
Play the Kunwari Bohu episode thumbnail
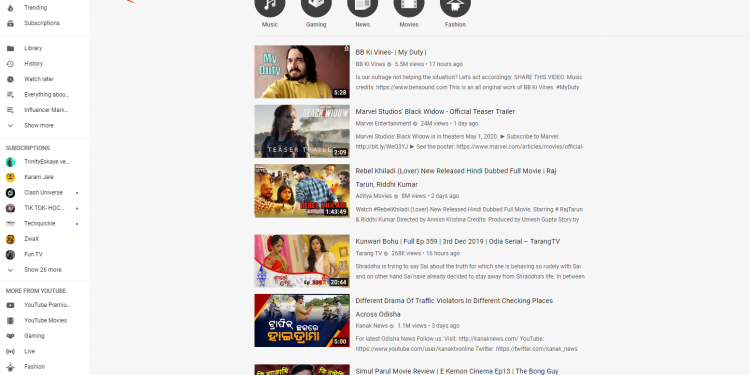302,261
